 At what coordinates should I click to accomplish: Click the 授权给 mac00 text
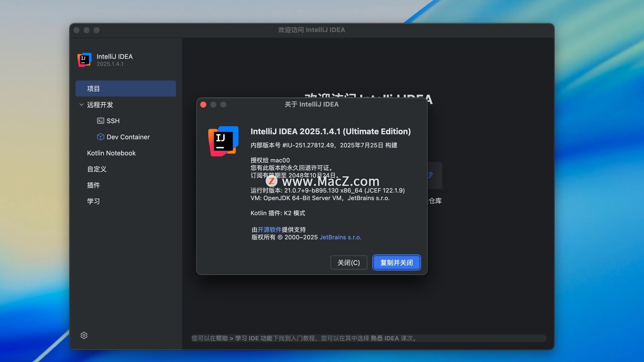[x=270, y=160]
